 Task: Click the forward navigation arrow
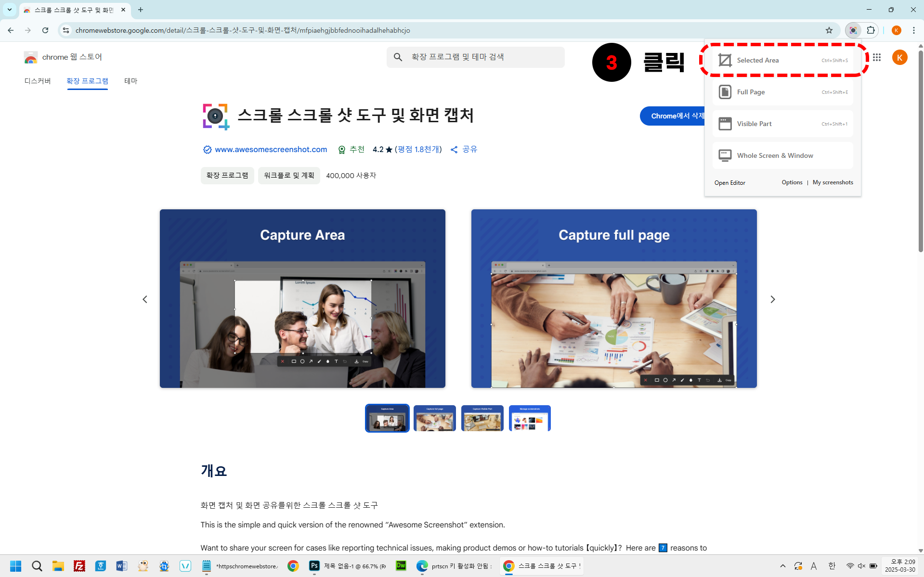(x=28, y=30)
